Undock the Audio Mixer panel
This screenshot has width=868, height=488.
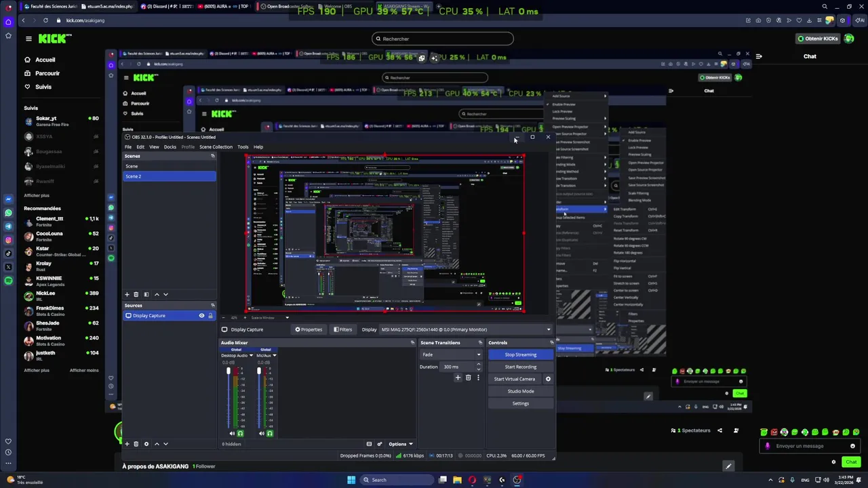[412, 342]
